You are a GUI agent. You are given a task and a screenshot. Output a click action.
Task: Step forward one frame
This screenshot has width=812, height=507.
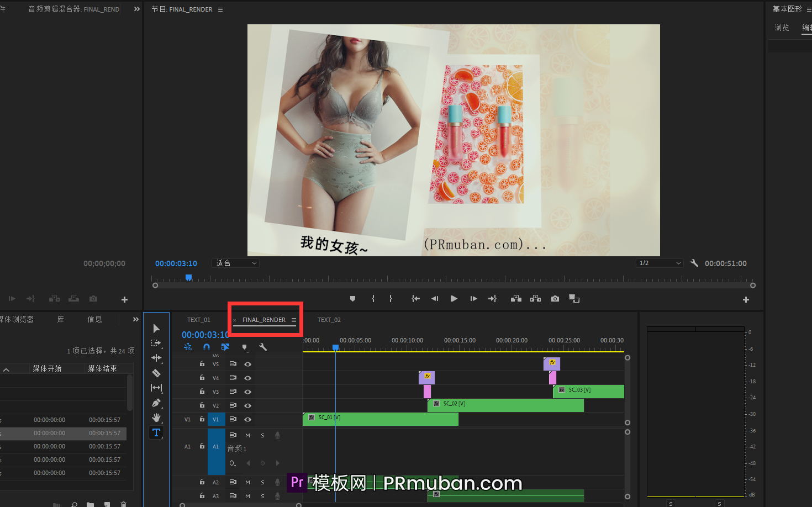point(473,299)
